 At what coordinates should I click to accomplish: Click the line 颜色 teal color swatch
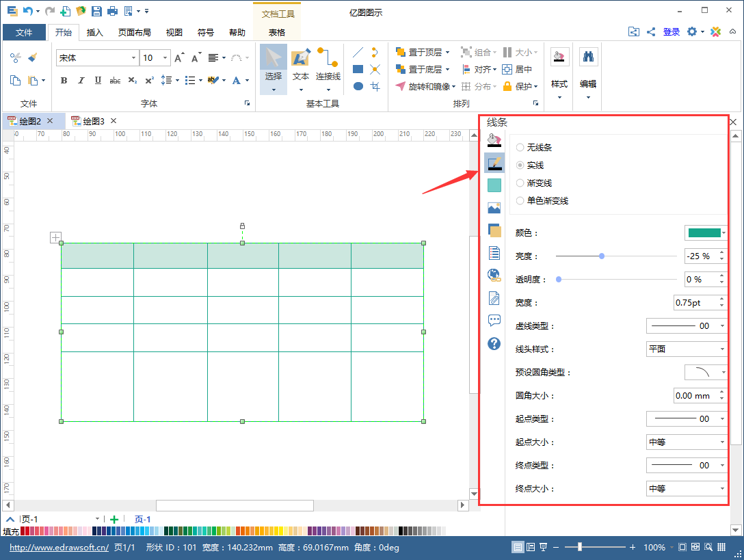coord(706,233)
